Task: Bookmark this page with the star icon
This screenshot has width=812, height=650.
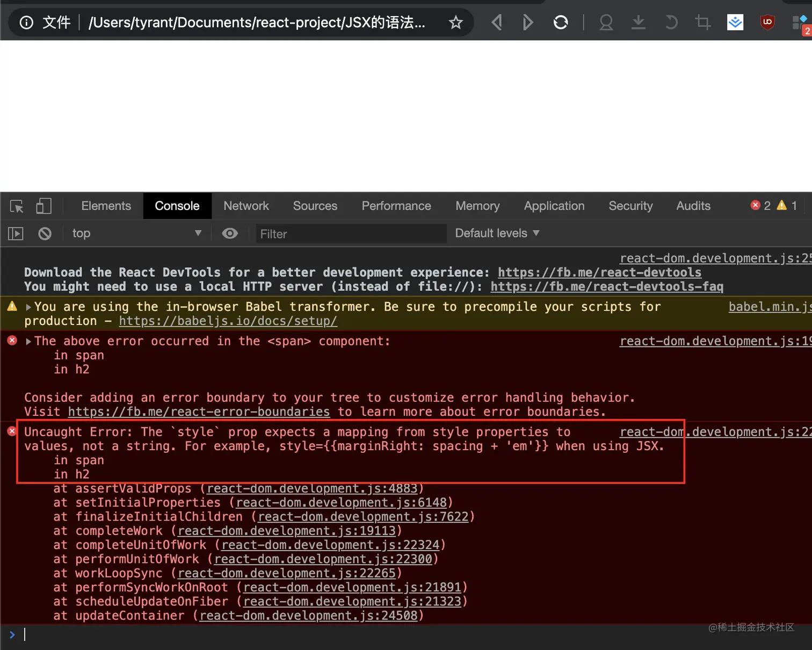Action: pos(455,23)
